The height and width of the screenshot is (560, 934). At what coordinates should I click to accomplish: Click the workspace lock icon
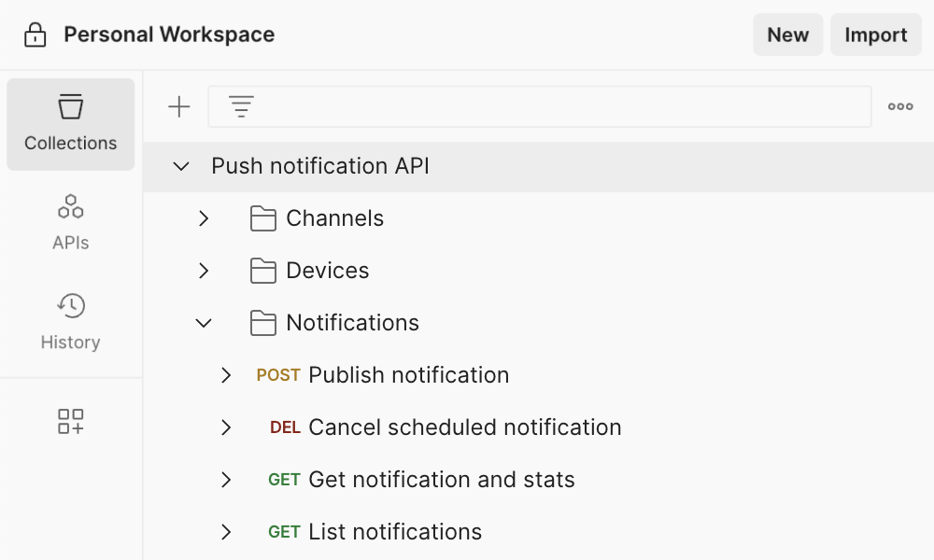tap(35, 35)
